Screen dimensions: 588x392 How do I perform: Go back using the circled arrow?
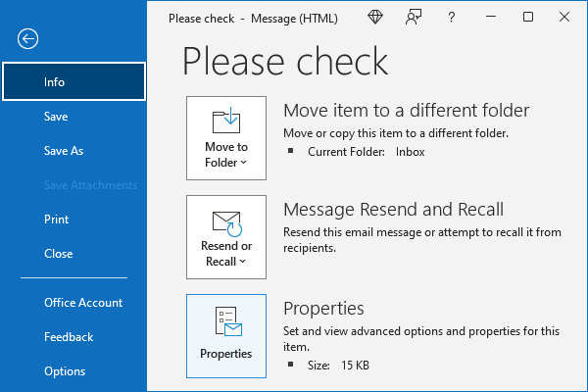coord(27,38)
